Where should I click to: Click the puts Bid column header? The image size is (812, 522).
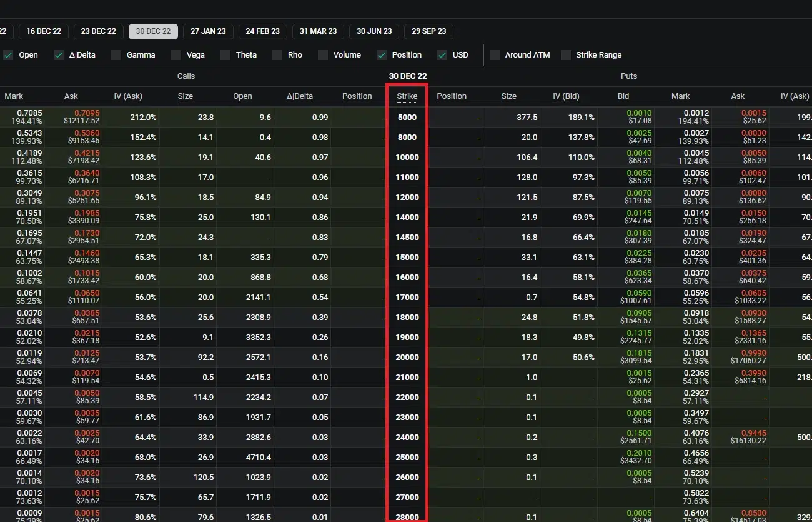click(623, 96)
